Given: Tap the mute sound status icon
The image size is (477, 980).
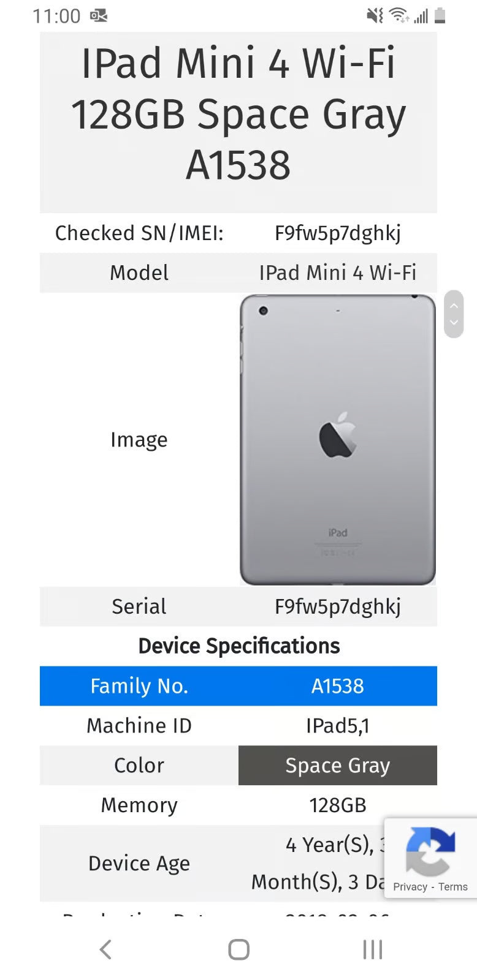Looking at the screenshot, I should tap(374, 15).
